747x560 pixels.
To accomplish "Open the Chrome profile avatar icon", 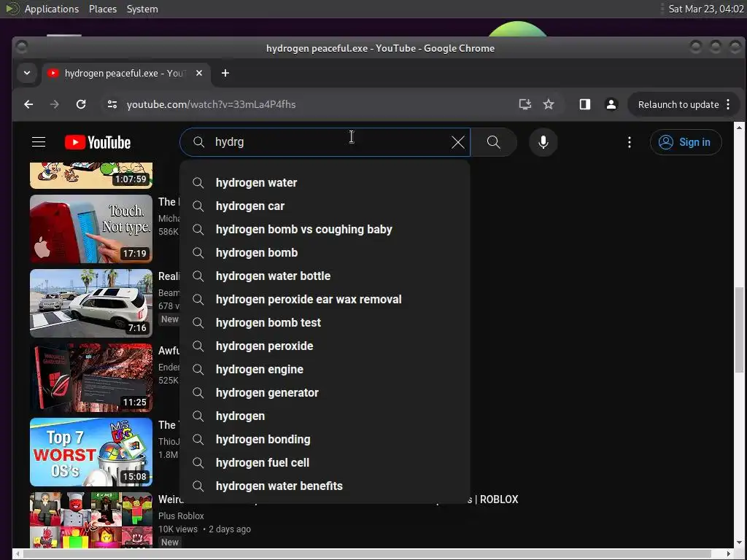I will [x=611, y=104].
